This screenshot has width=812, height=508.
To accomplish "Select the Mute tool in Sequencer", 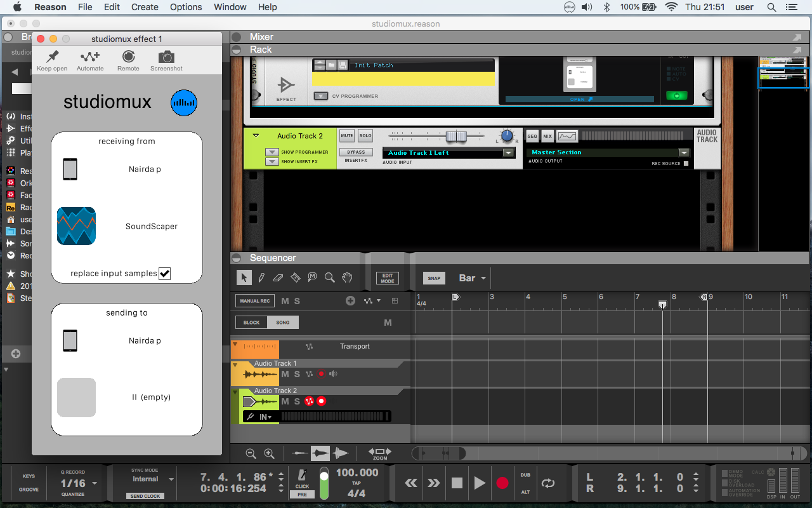I will click(312, 277).
